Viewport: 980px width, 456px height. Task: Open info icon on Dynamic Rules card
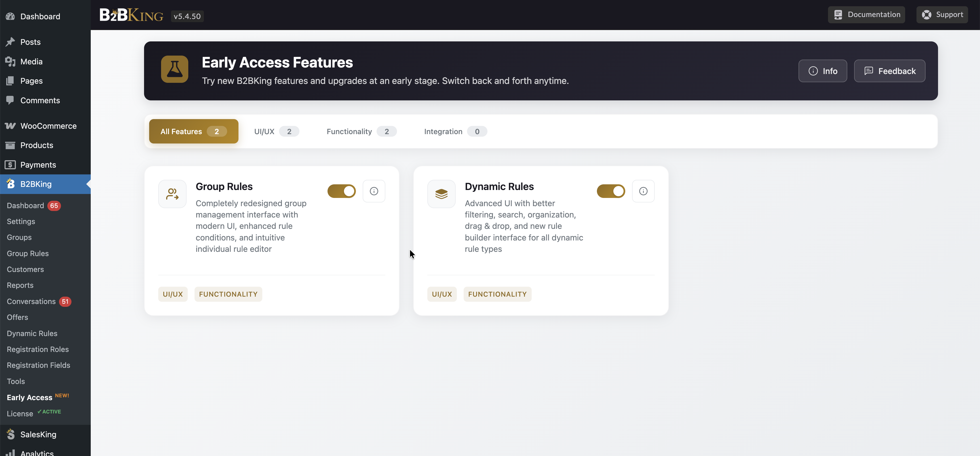(643, 191)
